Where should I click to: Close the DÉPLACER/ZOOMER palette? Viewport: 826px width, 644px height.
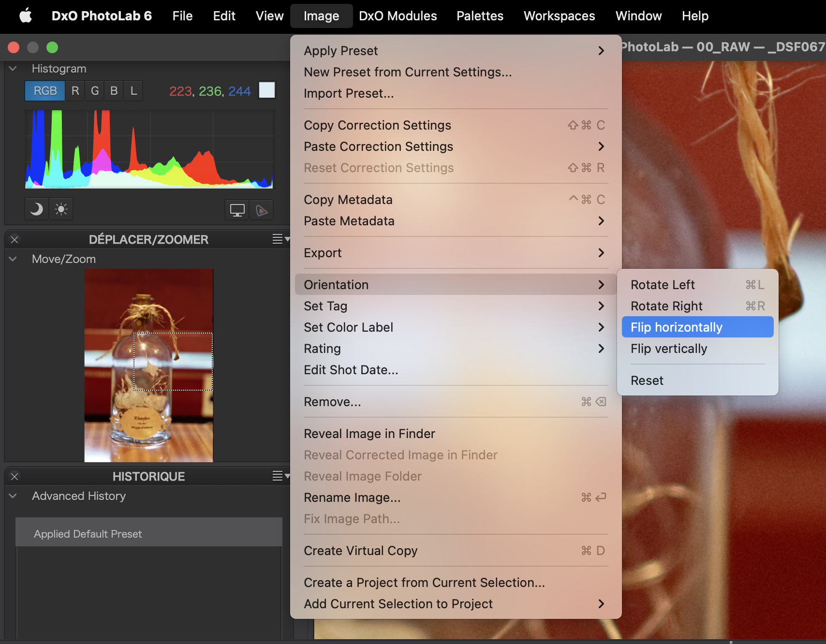pyautogui.click(x=15, y=240)
